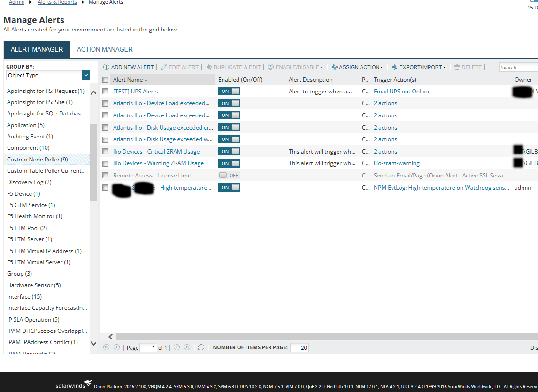The width and height of the screenshot is (538, 392).
Task: Go to first page of alerts
Action: (x=107, y=347)
